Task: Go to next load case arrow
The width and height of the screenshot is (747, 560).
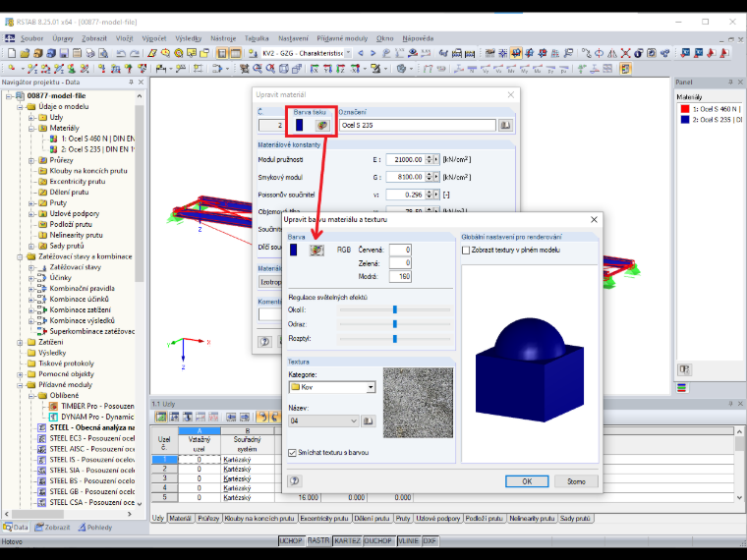Action: (x=373, y=53)
